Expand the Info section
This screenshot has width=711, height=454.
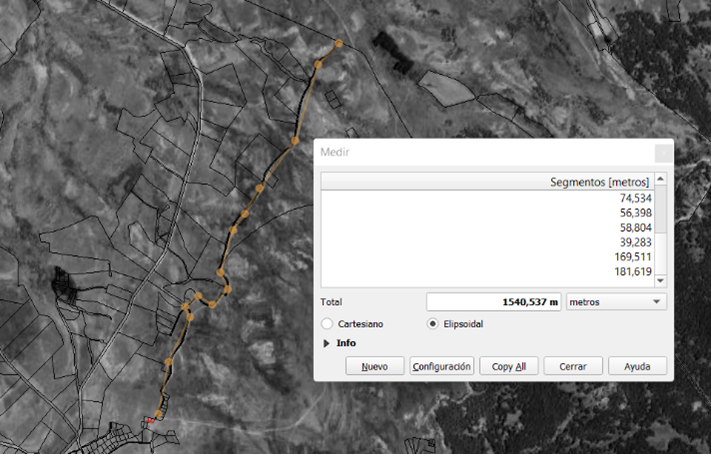pyautogui.click(x=327, y=343)
